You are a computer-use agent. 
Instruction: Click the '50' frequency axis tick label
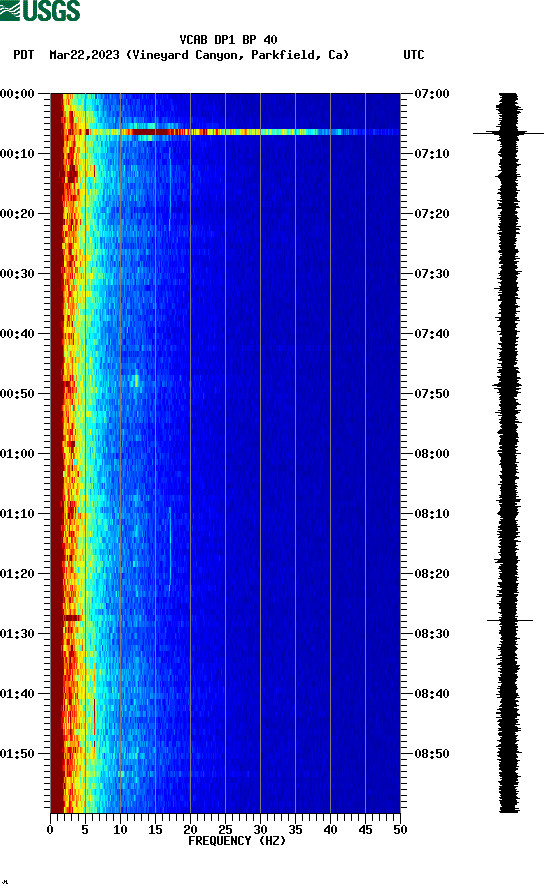point(400,830)
